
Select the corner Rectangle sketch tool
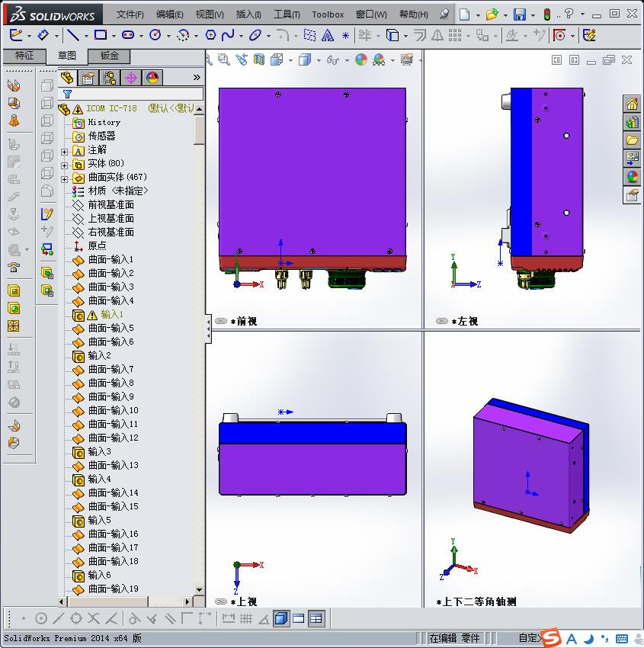101,36
